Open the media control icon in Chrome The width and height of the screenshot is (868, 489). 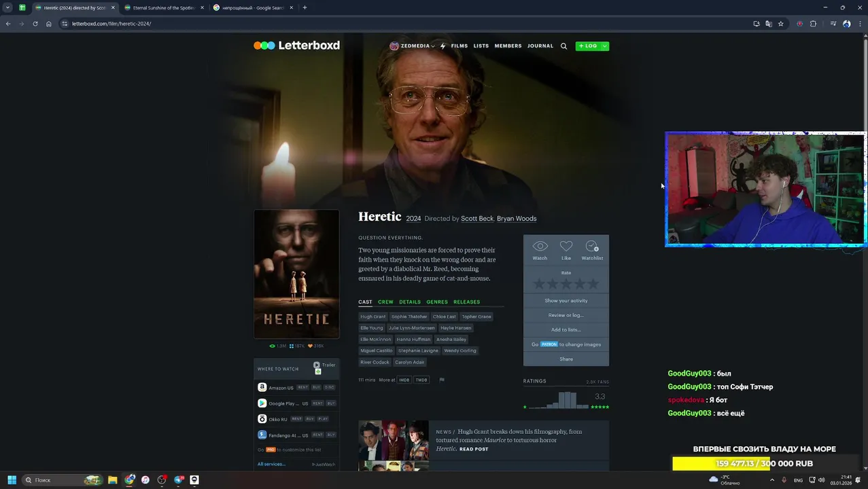click(833, 24)
